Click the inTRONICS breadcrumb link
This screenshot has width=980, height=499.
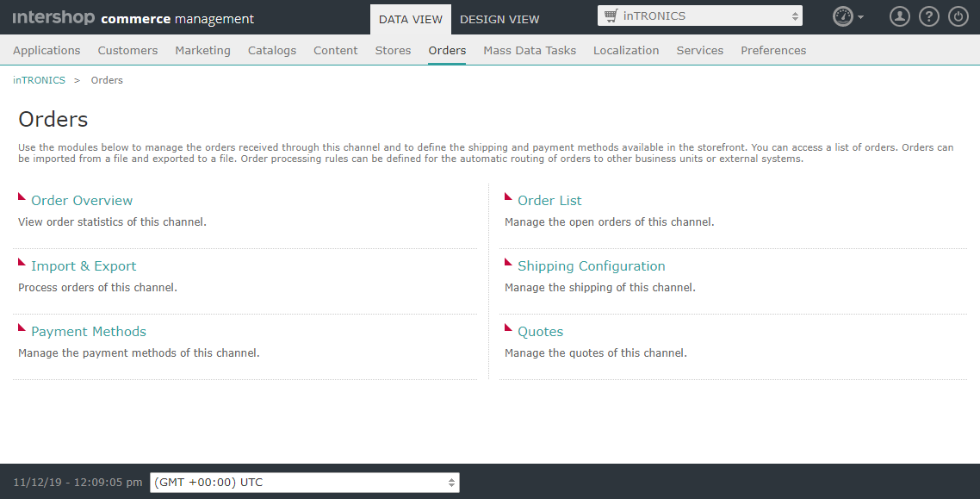point(39,79)
